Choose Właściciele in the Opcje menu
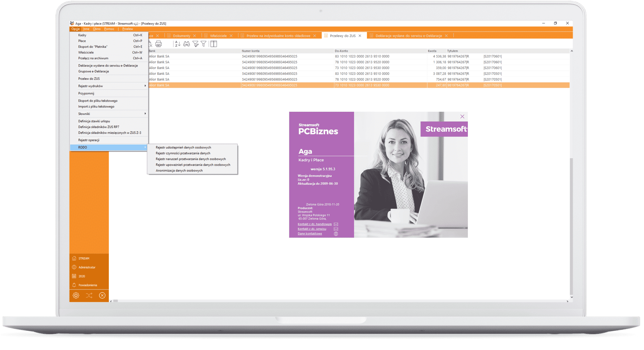 109,52
